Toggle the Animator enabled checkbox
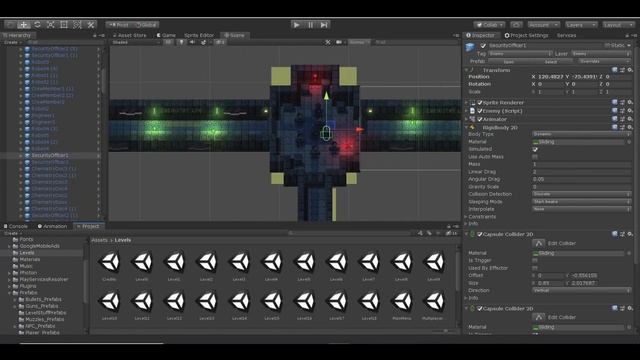The width and height of the screenshot is (640, 360). tap(480, 119)
